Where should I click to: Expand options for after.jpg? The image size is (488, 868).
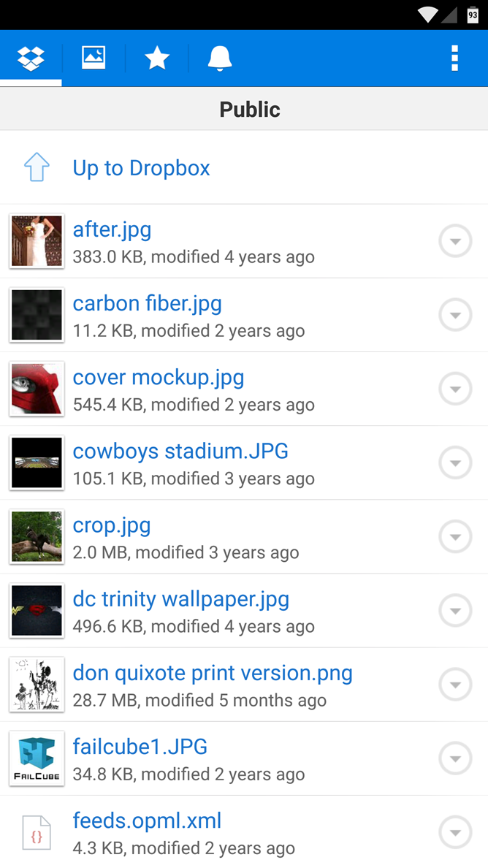454,241
